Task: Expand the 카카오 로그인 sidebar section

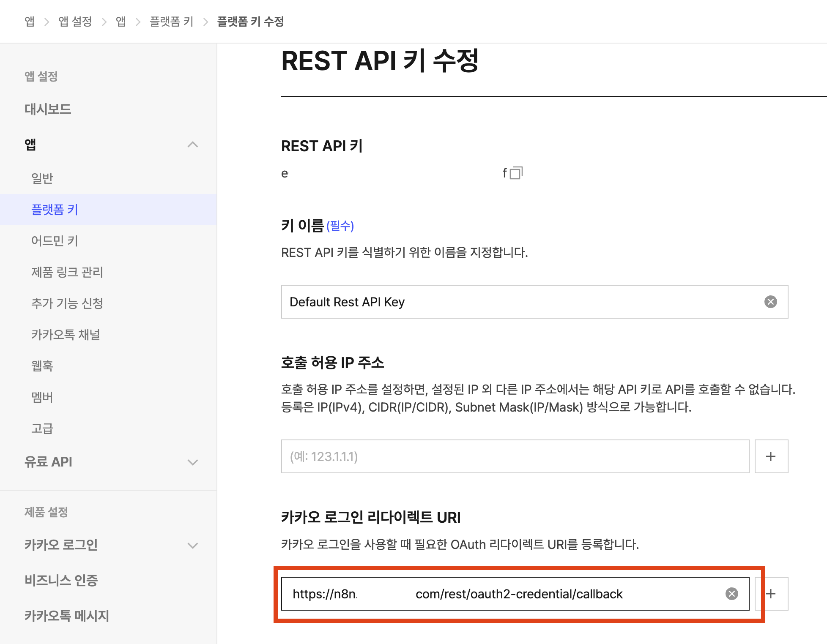Action: (x=192, y=545)
